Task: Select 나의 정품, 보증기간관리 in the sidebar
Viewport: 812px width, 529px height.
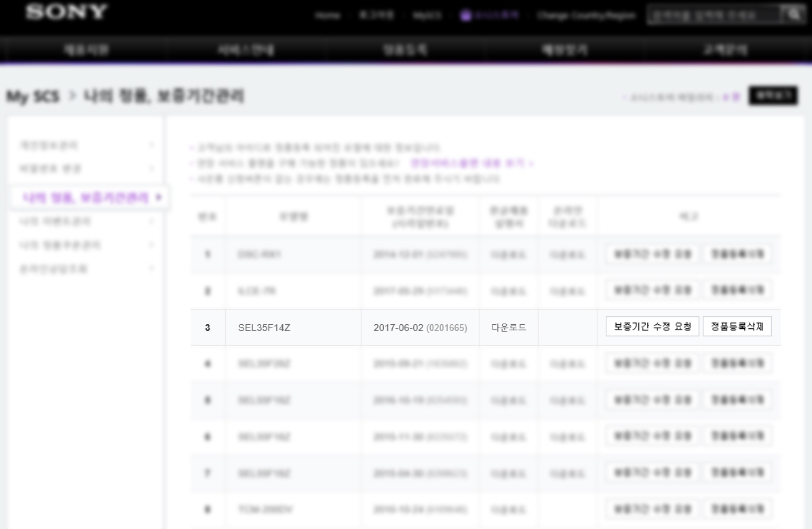Action: [85, 197]
